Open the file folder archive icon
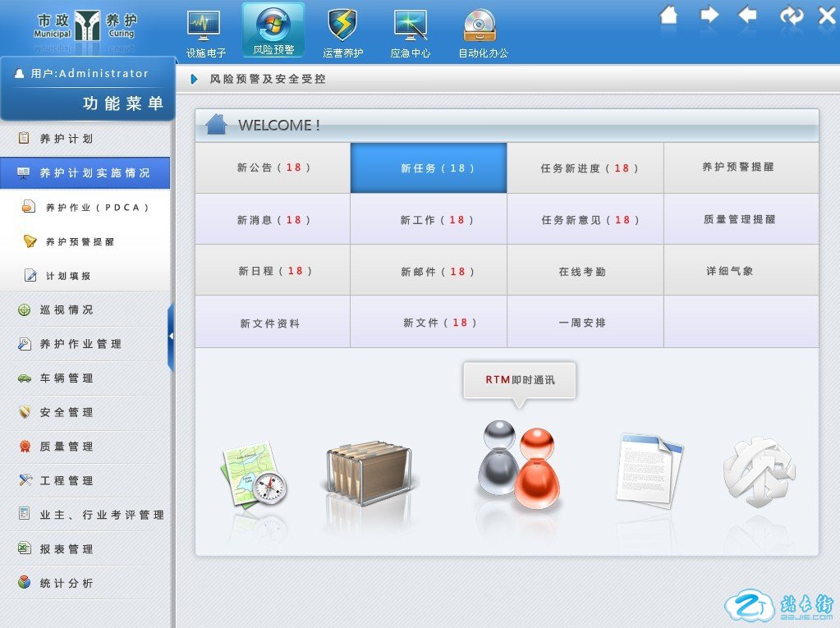 (x=368, y=474)
